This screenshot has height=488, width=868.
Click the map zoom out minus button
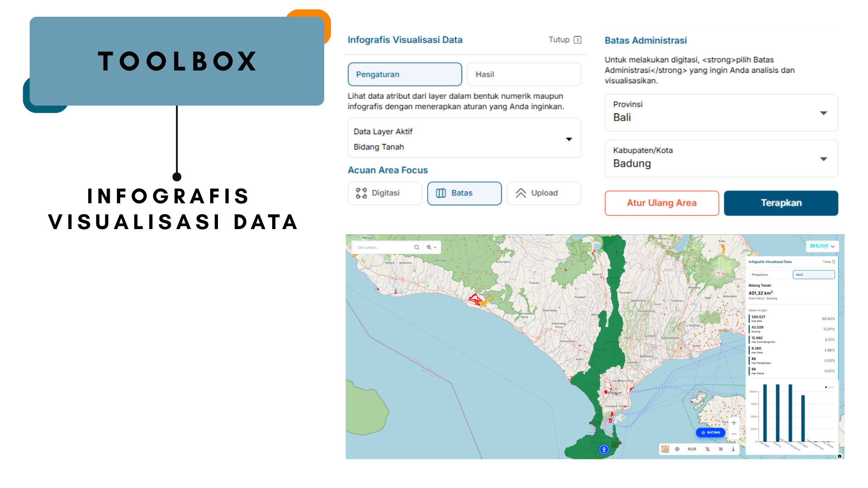click(x=734, y=434)
